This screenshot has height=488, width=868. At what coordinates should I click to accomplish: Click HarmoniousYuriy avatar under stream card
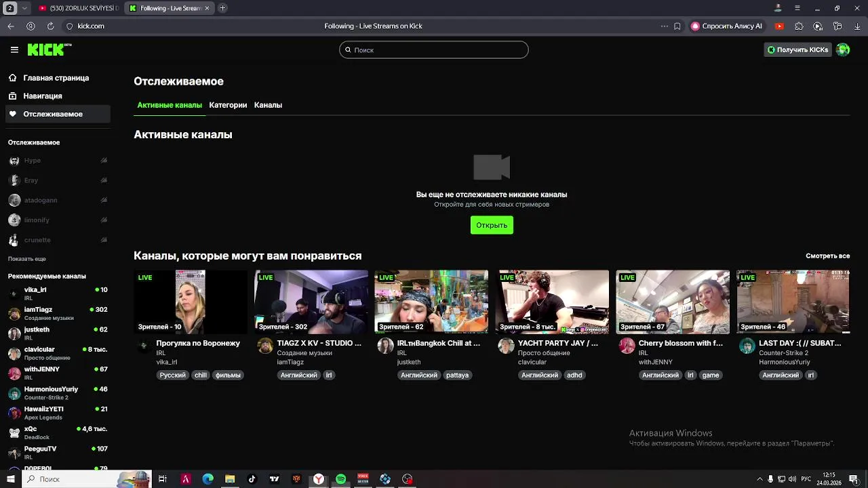coord(747,346)
